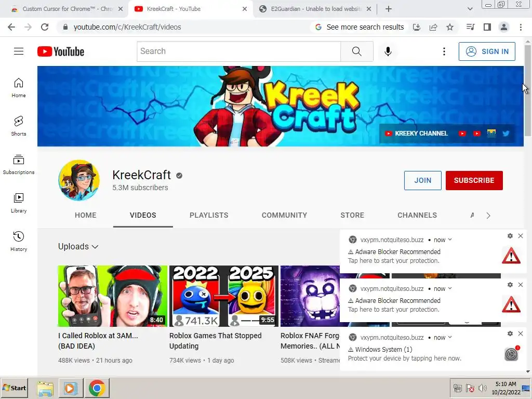Viewport: 532px width, 399px height.
Task: Switch to the HOME channel tab
Action: pyautogui.click(x=86, y=215)
